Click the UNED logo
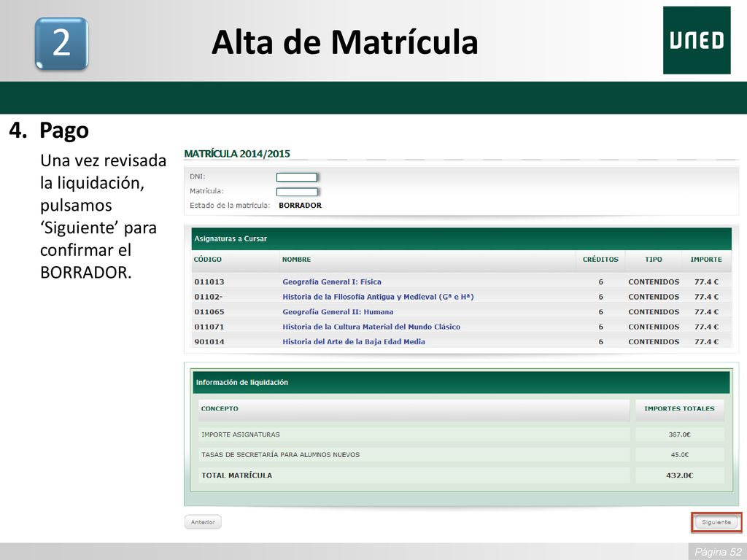Image resolution: width=747 pixels, height=560 pixels. pyautogui.click(x=697, y=40)
